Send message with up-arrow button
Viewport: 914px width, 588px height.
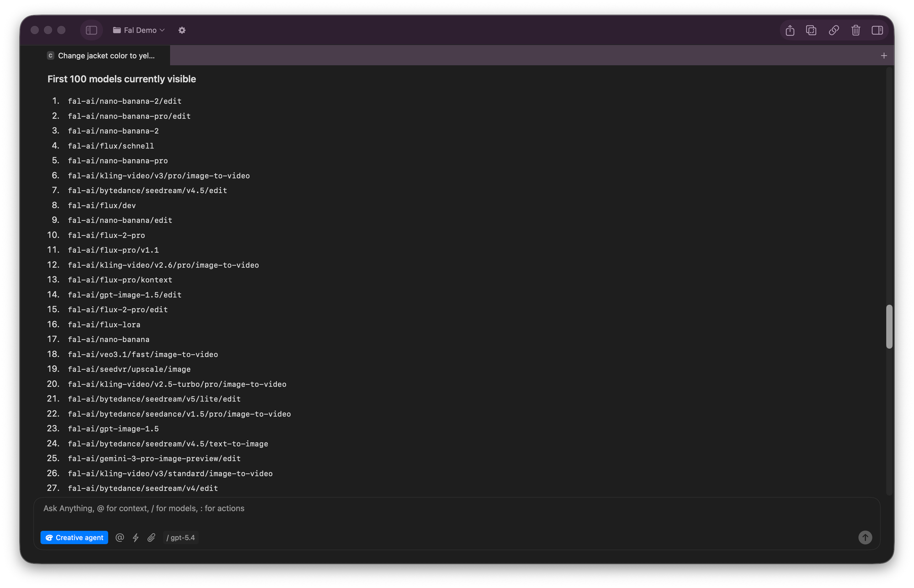pyautogui.click(x=865, y=537)
